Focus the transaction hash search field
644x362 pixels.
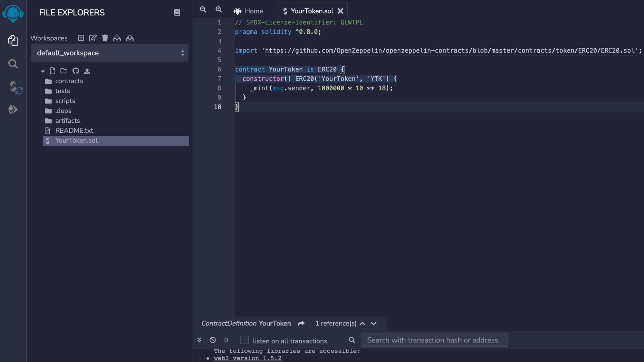(x=434, y=340)
